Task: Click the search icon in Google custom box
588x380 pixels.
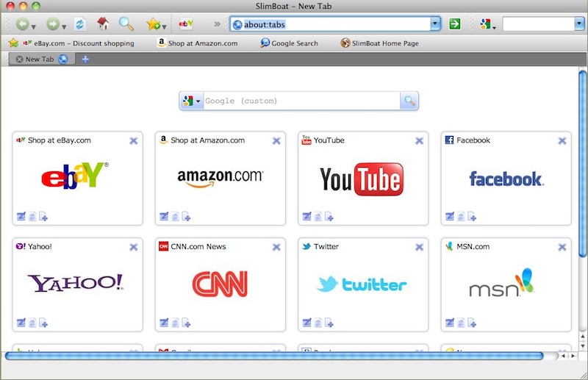Action: tap(409, 101)
